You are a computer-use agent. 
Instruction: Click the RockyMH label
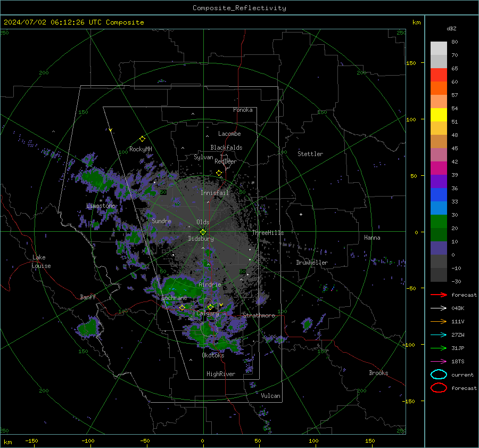click(x=141, y=149)
